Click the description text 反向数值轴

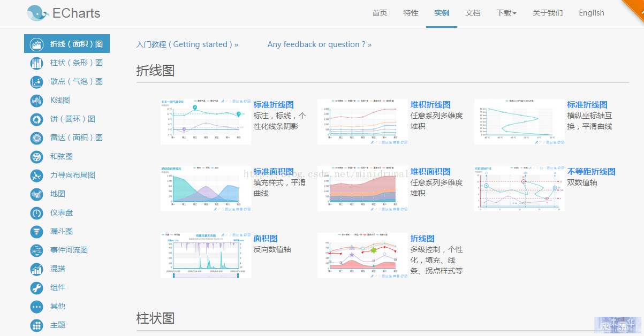tap(272, 249)
